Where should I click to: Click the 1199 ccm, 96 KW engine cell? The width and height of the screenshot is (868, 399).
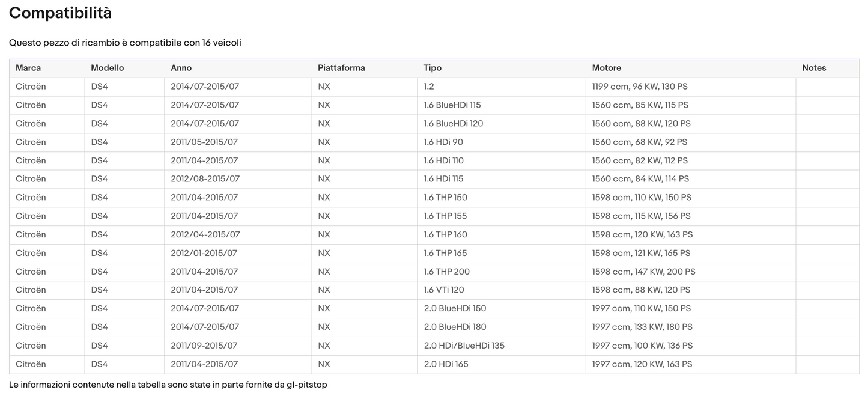click(x=640, y=87)
